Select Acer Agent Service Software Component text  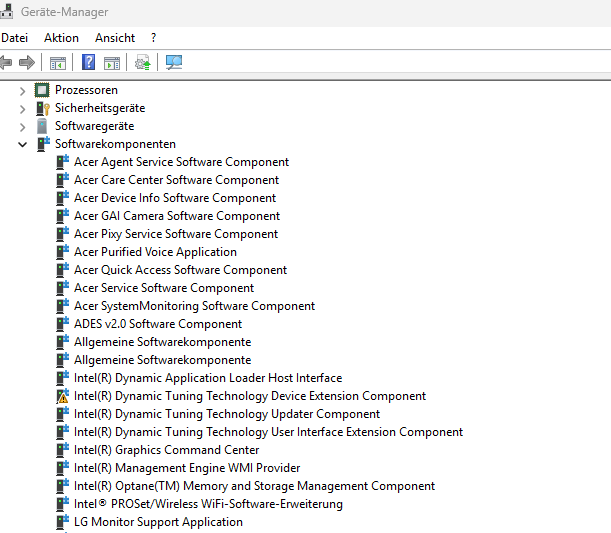(x=181, y=162)
